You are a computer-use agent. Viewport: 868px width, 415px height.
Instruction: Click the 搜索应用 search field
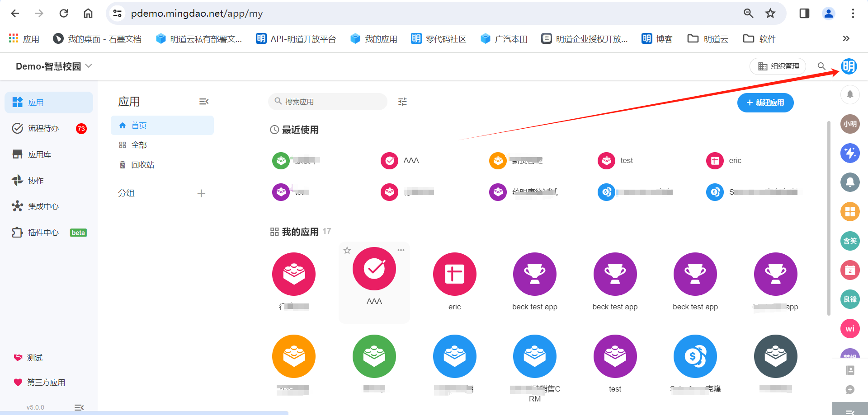[x=332, y=102]
